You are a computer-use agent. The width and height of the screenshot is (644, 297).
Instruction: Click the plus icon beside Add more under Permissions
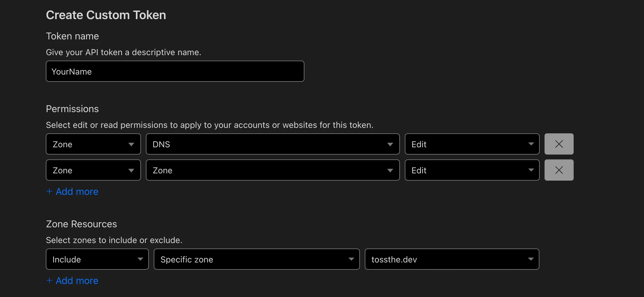point(50,191)
